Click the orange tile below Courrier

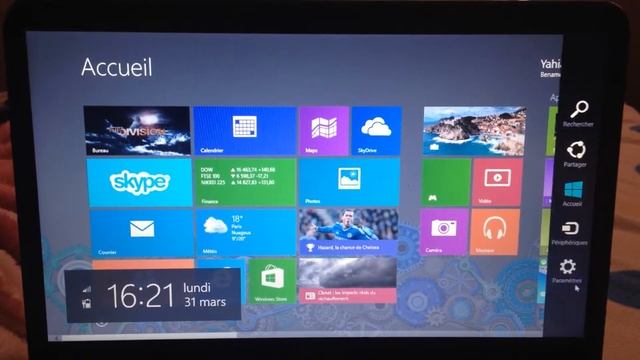coord(143,264)
